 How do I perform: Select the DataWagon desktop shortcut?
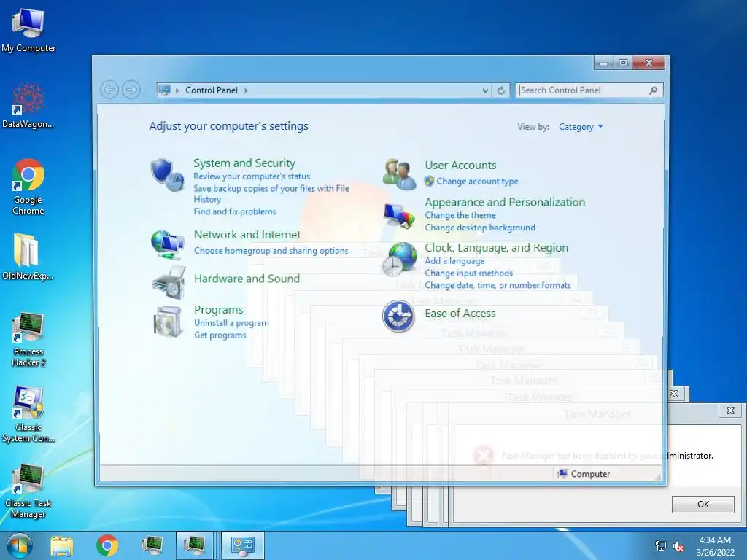coord(28,106)
